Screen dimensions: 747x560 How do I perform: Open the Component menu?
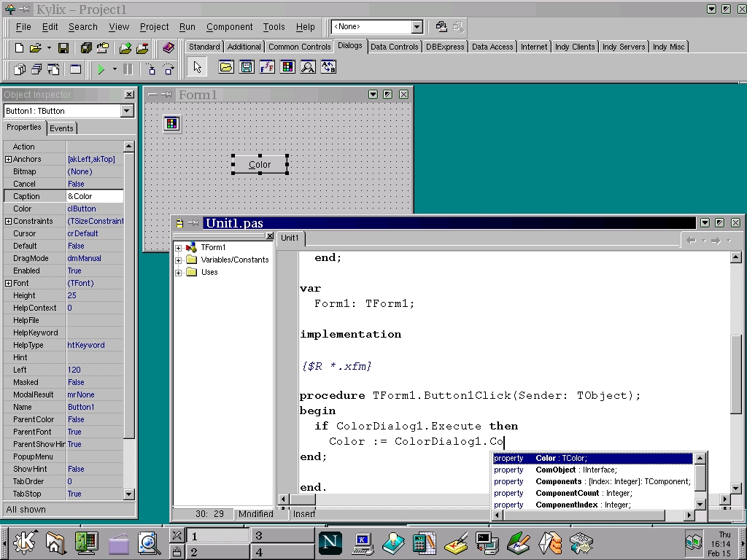pyautogui.click(x=229, y=27)
